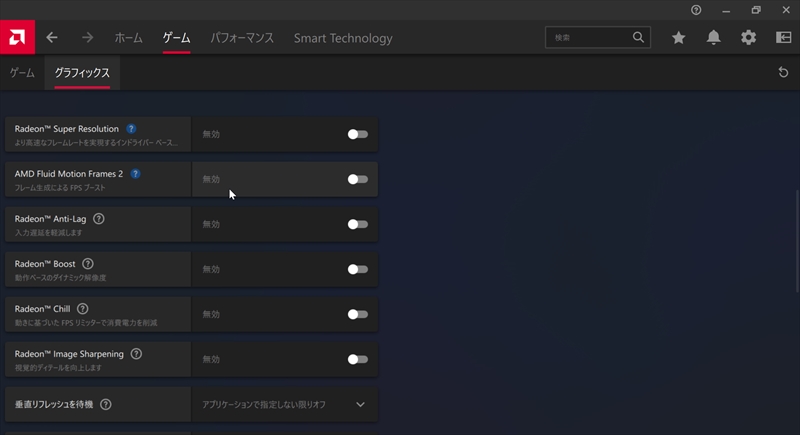Image resolution: width=800 pixels, height=435 pixels.
Task: Enable Radeon Image Sharpening toggle
Action: (x=358, y=359)
